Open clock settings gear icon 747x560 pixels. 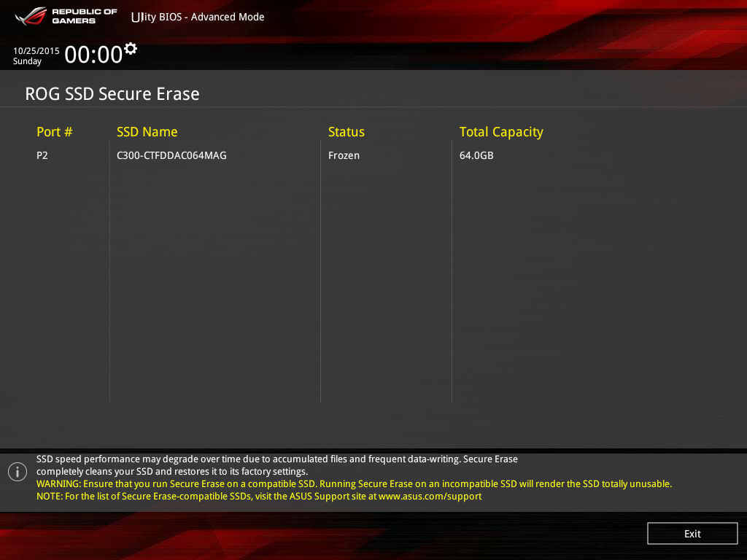[131, 49]
